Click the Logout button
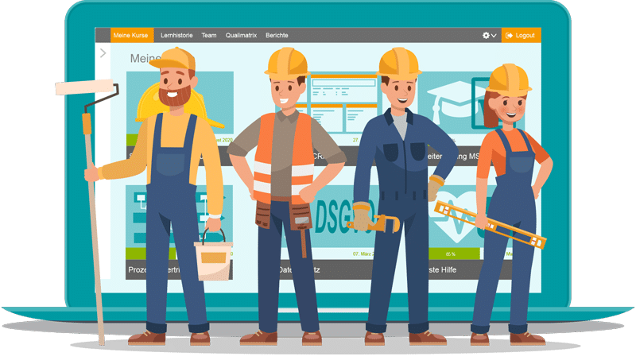The image size is (636, 364). point(521,35)
